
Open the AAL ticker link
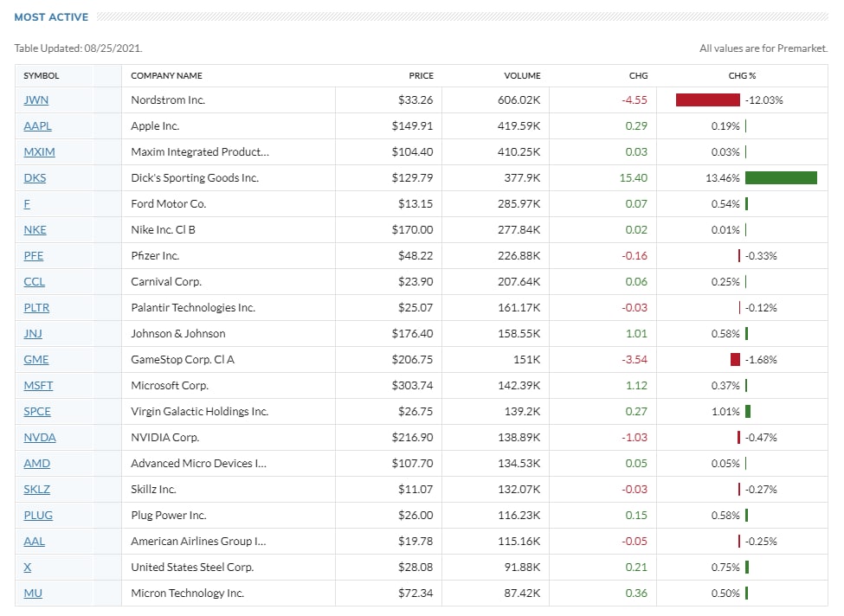click(x=34, y=542)
